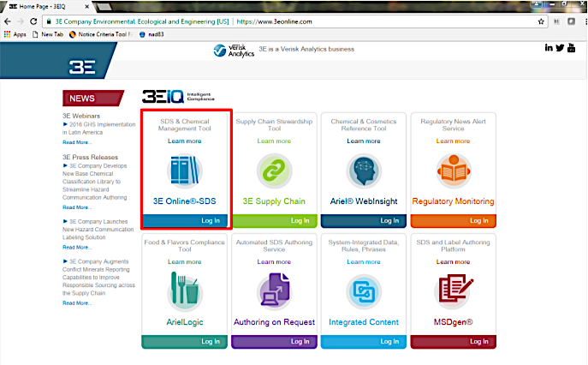588x365 pixels.
Task: Open Chrome menu three dots
Action: pos(585,21)
